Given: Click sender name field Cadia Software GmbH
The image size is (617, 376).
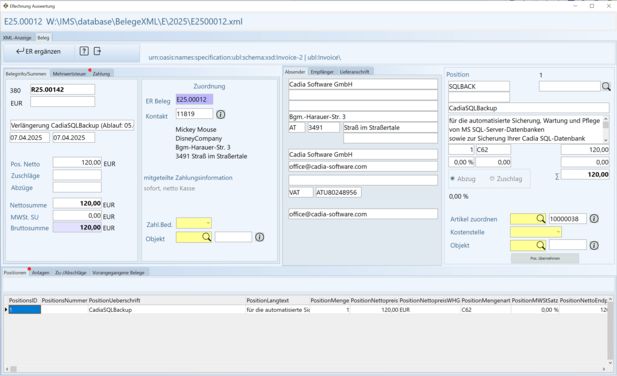Looking at the screenshot, I should pos(363,84).
